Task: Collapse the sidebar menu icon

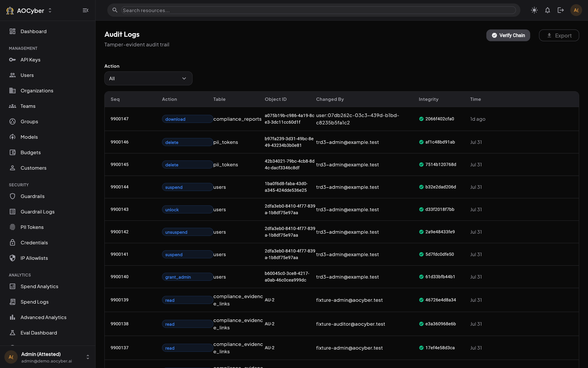Action: 85,10
